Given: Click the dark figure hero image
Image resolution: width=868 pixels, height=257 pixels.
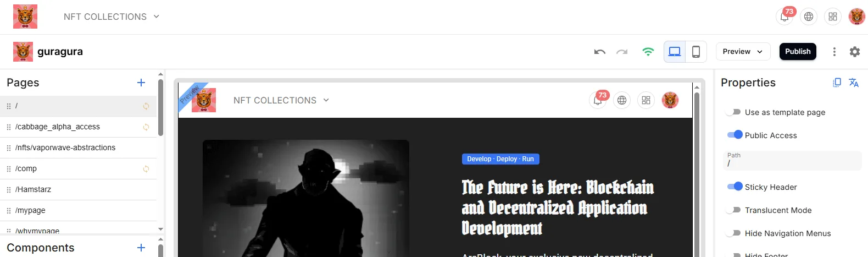Looking at the screenshot, I should coord(306,198).
